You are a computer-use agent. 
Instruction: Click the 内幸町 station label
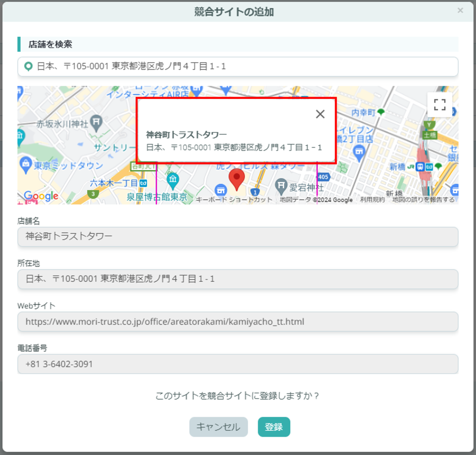pyautogui.click(x=363, y=113)
